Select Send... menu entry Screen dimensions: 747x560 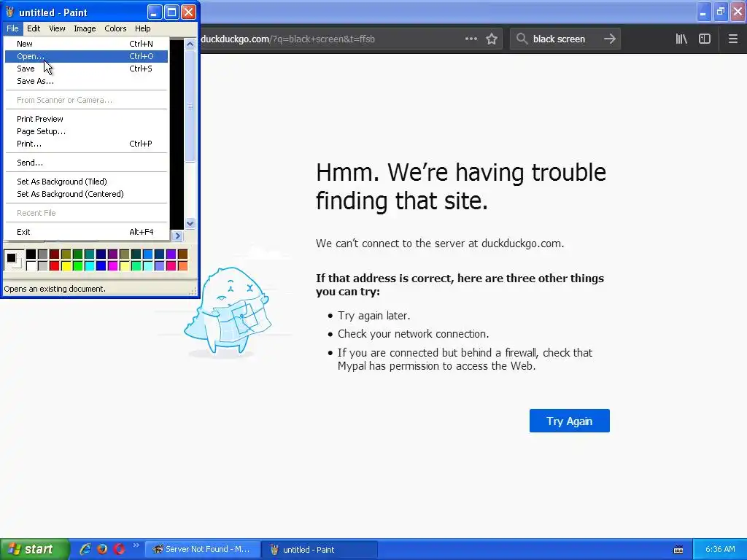[x=86, y=163]
